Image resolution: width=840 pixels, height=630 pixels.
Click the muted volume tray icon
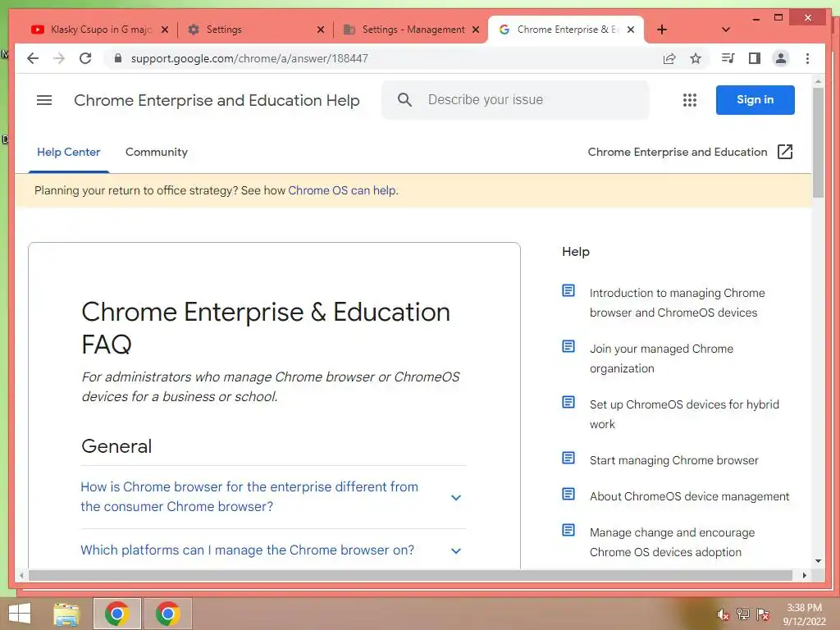pyautogui.click(x=723, y=614)
